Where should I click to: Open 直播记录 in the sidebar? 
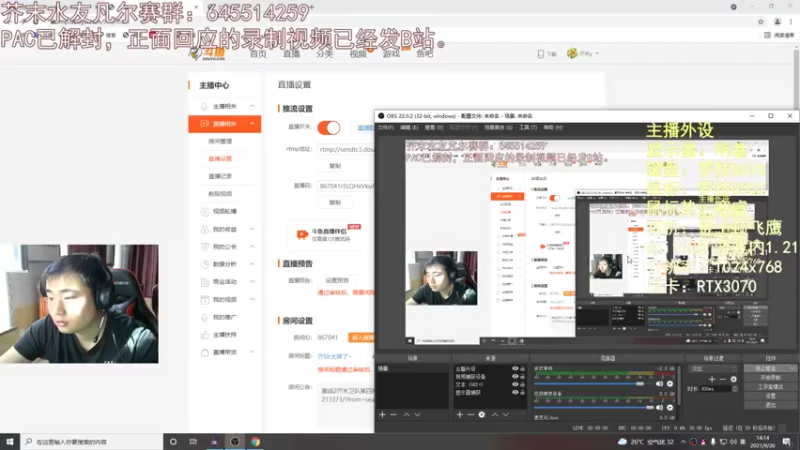pos(220,176)
